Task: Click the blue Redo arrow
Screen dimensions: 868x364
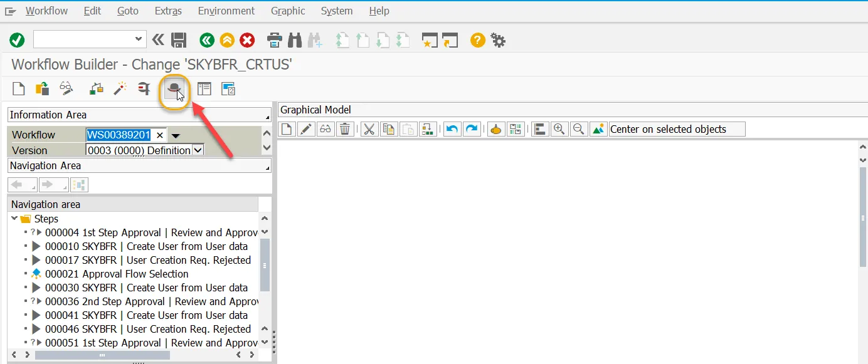Action: 472,129
